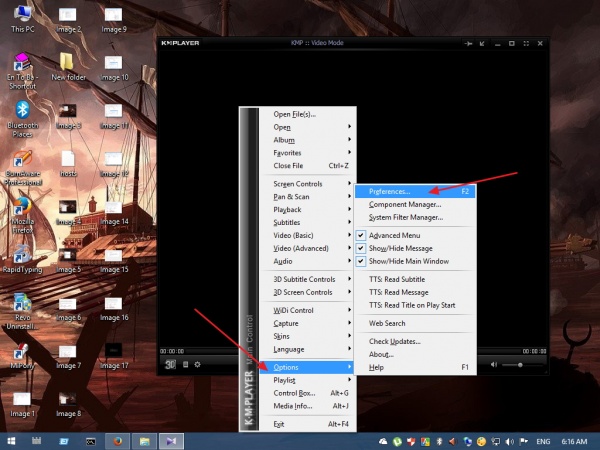The width and height of the screenshot is (600, 450).
Task: Open the Bluetooth Places desktop icon
Action: click(x=20, y=112)
